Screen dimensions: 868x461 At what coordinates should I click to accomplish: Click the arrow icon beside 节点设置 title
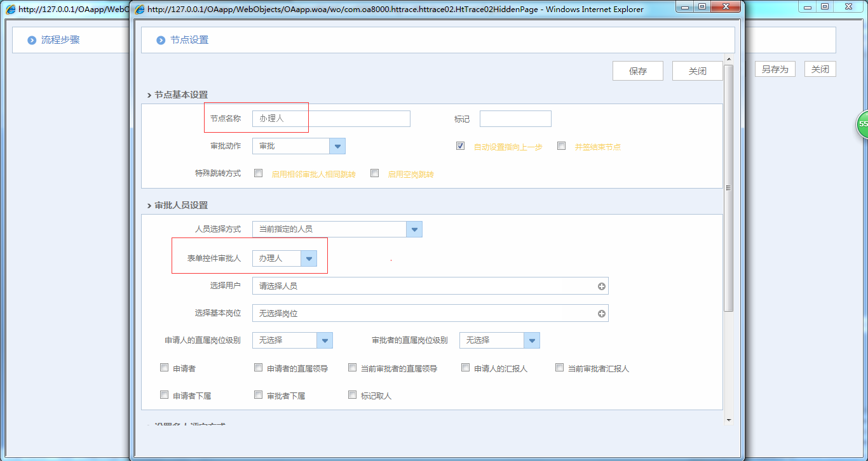click(x=161, y=40)
